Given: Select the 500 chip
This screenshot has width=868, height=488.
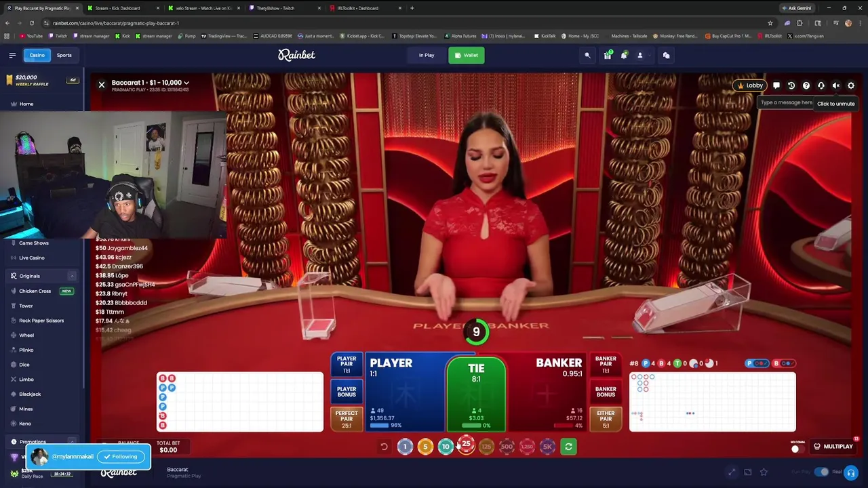Looking at the screenshot, I should click(x=507, y=446).
